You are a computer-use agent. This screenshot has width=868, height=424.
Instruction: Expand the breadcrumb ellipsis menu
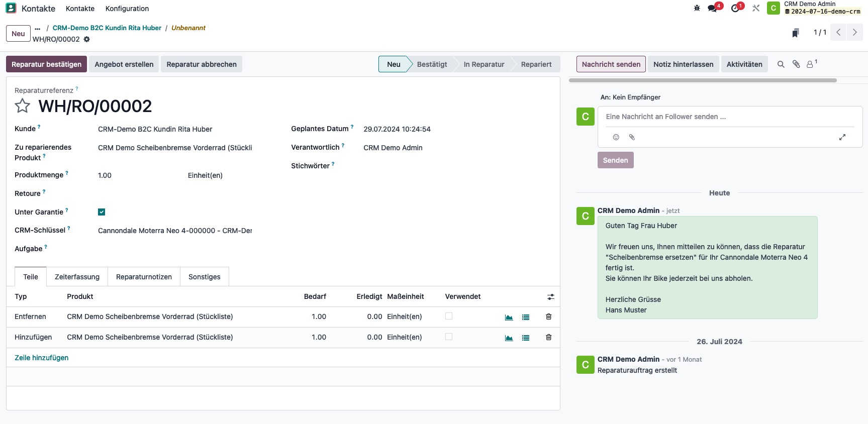coord(38,28)
